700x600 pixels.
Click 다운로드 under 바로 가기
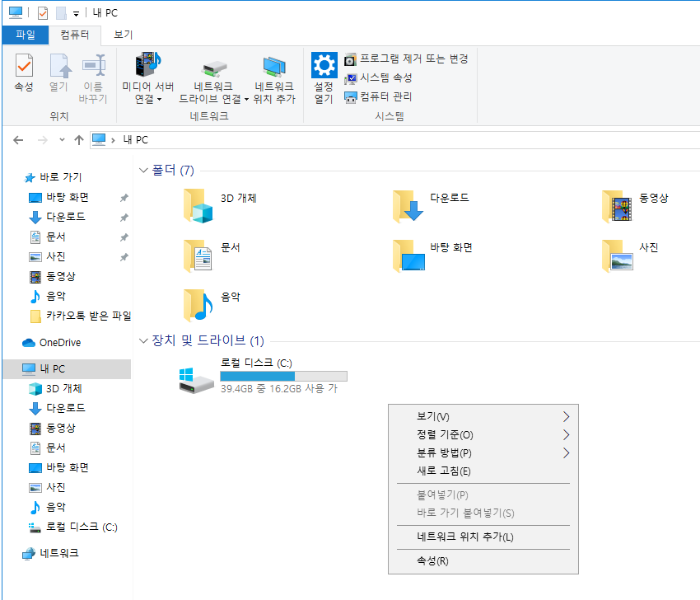pos(66,217)
